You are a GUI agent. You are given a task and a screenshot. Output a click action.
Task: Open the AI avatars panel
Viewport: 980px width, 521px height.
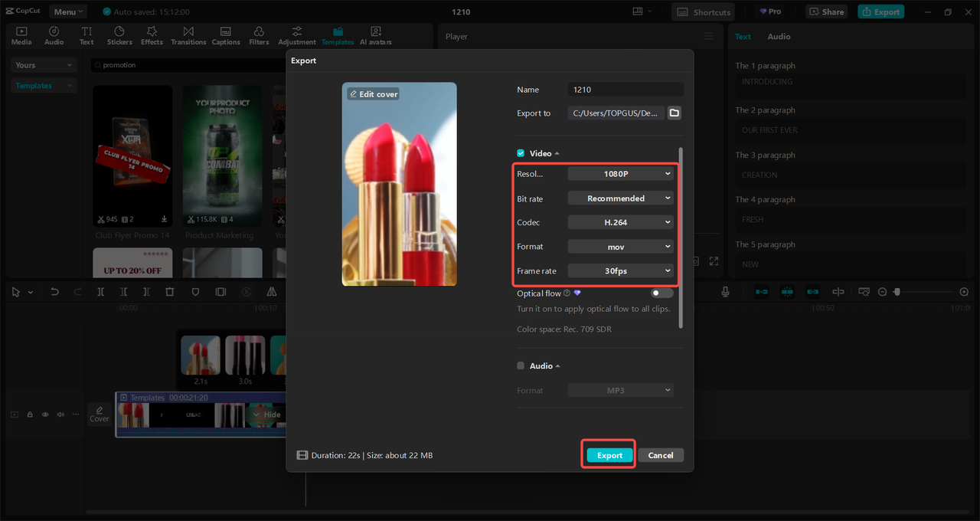point(375,35)
